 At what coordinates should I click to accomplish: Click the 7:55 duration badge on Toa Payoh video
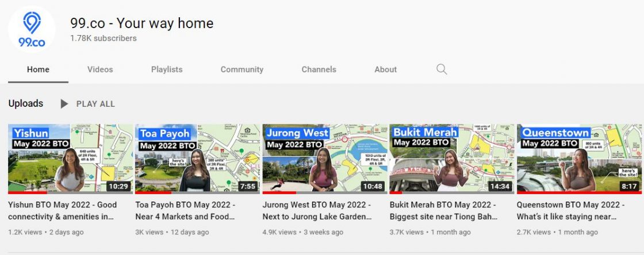248,186
